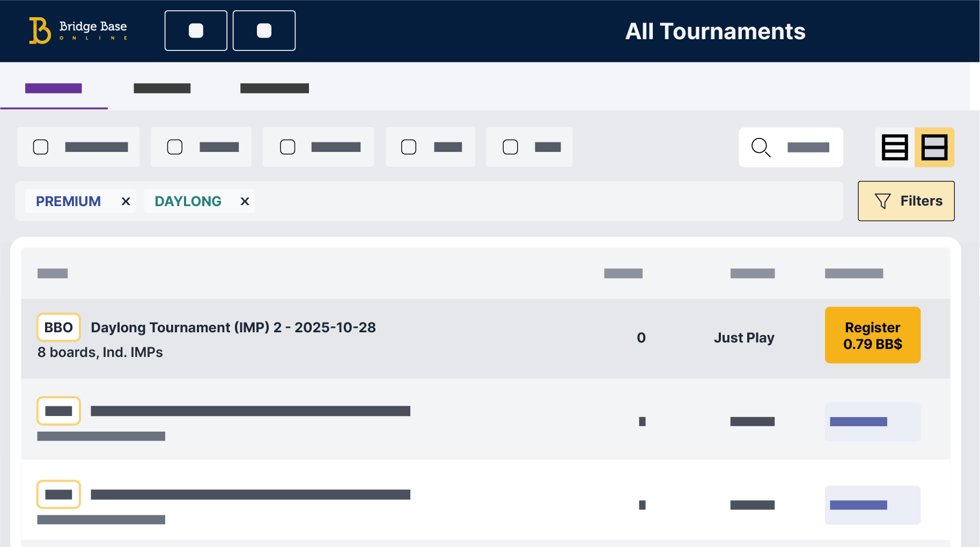This screenshot has width=980, height=547.
Task: Toggle the second filter checkbox
Action: coord(175,147)
